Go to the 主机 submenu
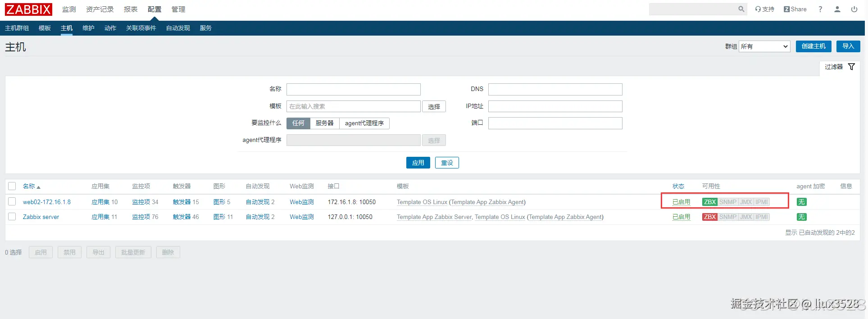This screenshot has width=868, height=319. (67, 28)
